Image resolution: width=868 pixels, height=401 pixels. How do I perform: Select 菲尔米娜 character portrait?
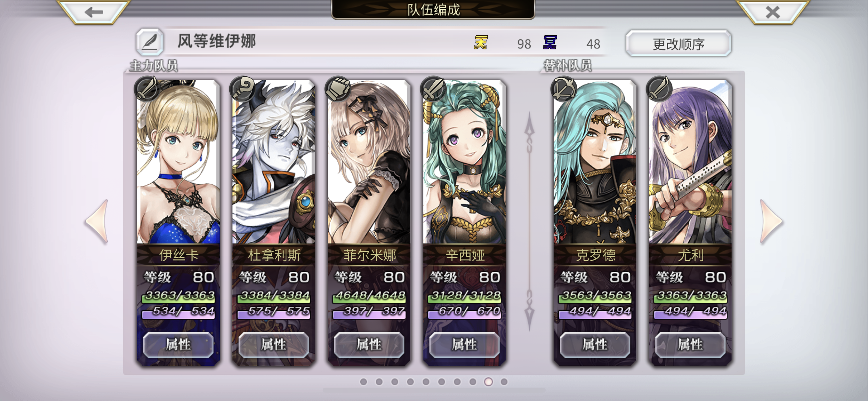[369, 162]
